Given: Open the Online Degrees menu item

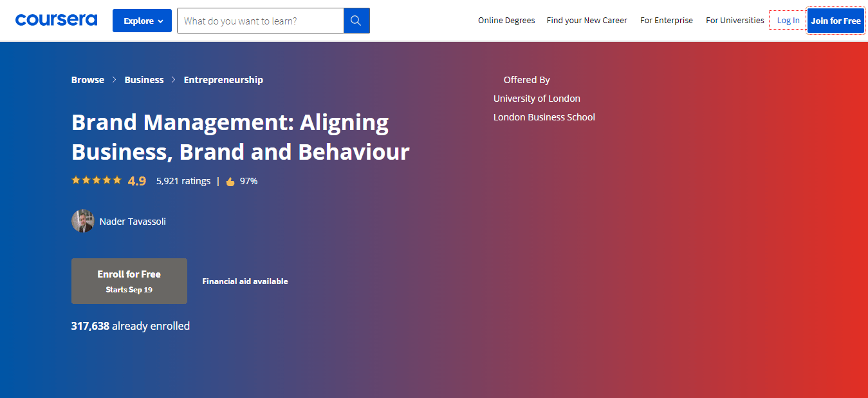Looking at the screenshot, I should pos(506,21).
